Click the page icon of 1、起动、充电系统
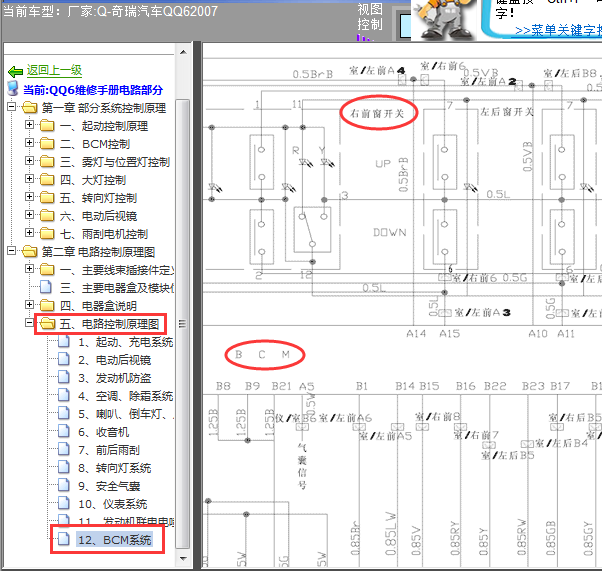This screenshot has height=571, width=602. [x=64, y=341]
